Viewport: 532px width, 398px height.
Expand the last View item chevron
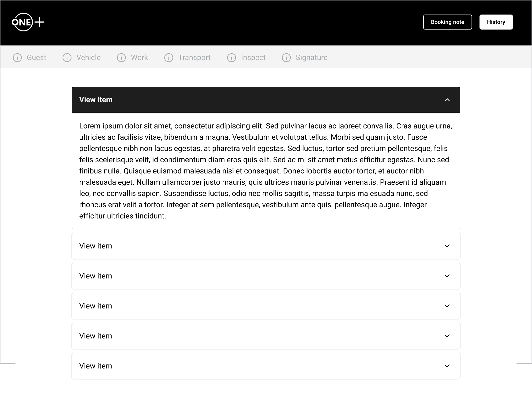(x=447, y=366)
